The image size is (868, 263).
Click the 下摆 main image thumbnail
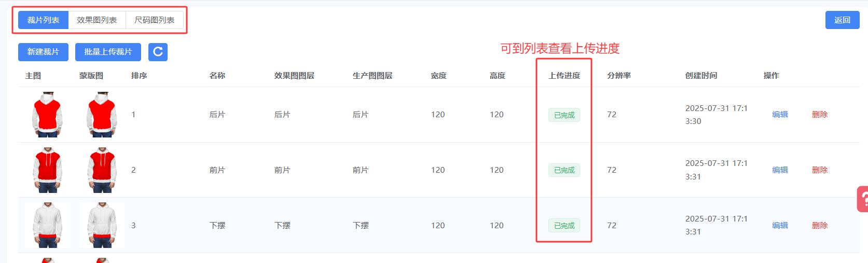(48, 225)
